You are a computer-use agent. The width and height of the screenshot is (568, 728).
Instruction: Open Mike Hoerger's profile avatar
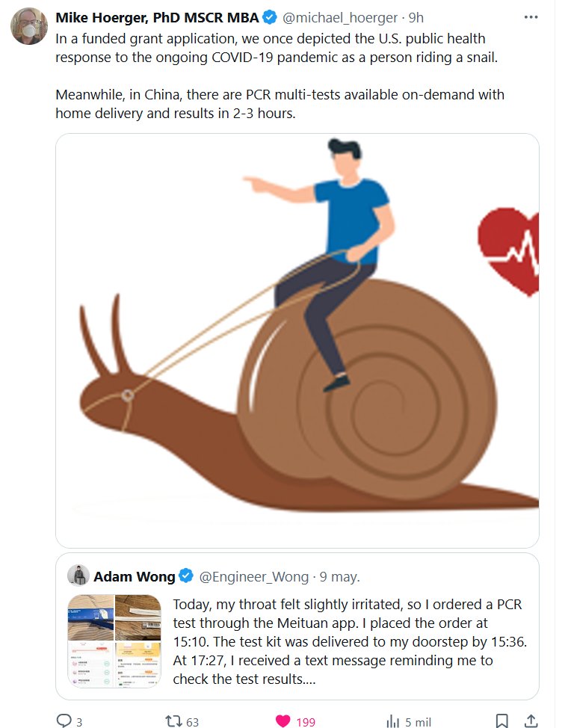point(29,26)
